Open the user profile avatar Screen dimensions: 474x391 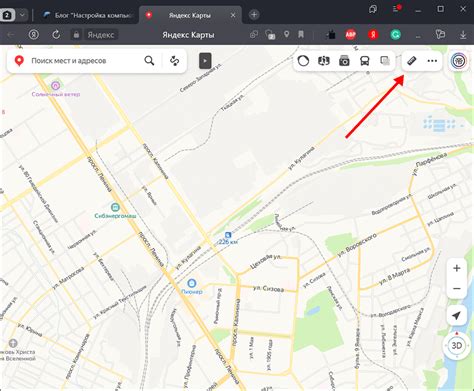(459, 61)
